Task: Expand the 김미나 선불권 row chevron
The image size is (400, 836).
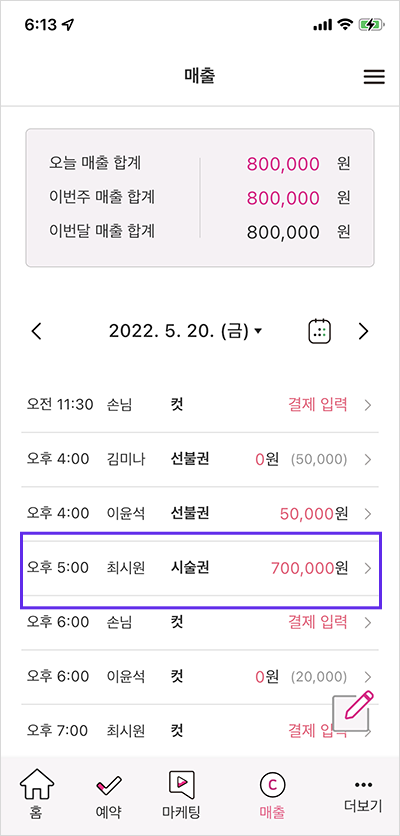Action: click(x=367, y=460)
